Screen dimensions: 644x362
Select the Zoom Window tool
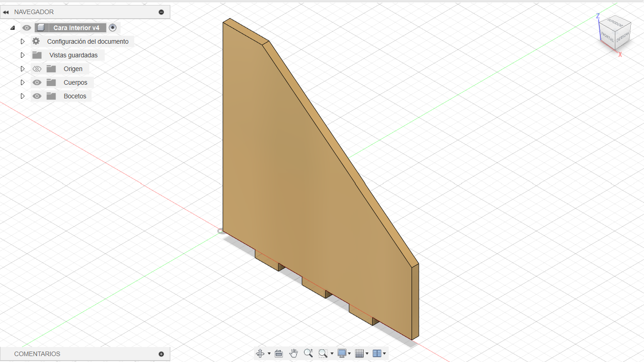(323, 353)
